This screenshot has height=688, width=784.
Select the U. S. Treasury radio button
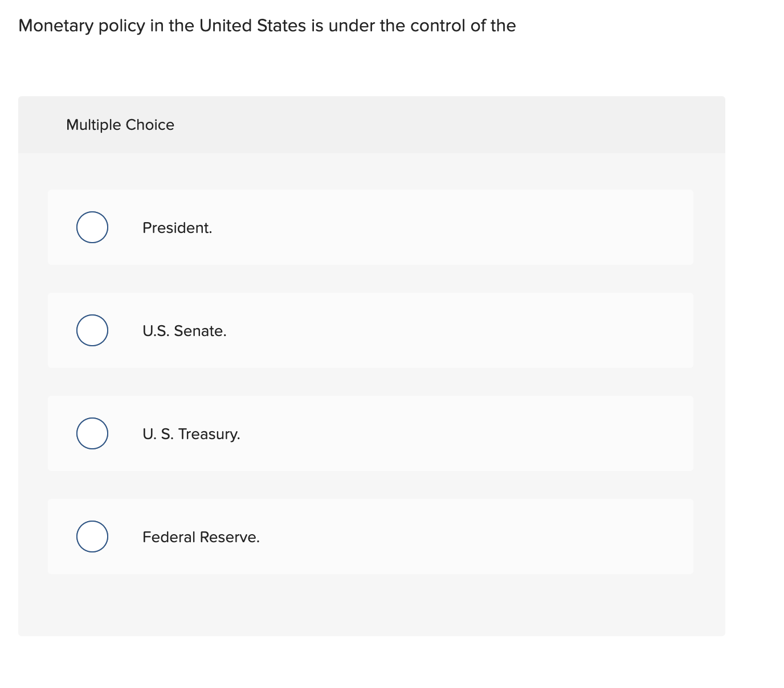(x=92, y=433)
